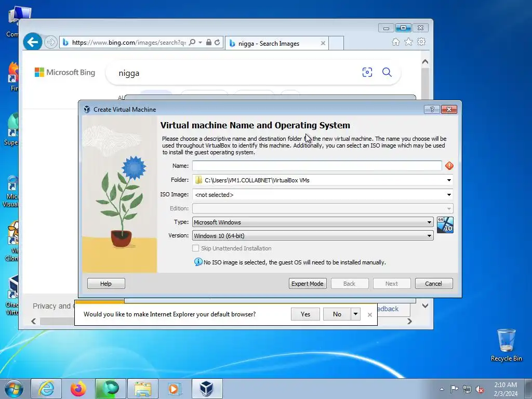The height and width of the screenshot is (399, 532).
Task: Click the Windows 10 64-bit OS type icon
Action: click(445, 225)
